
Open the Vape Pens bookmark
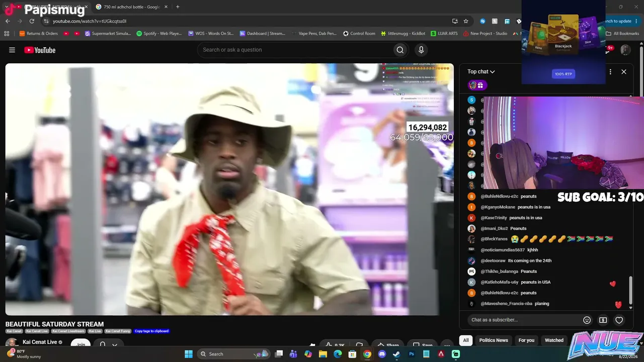314,34
